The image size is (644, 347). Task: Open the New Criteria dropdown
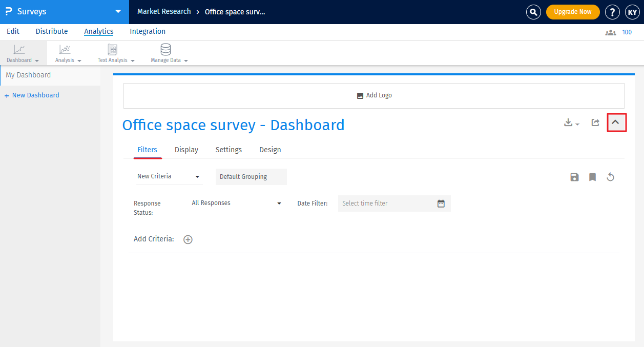[169, 176]
